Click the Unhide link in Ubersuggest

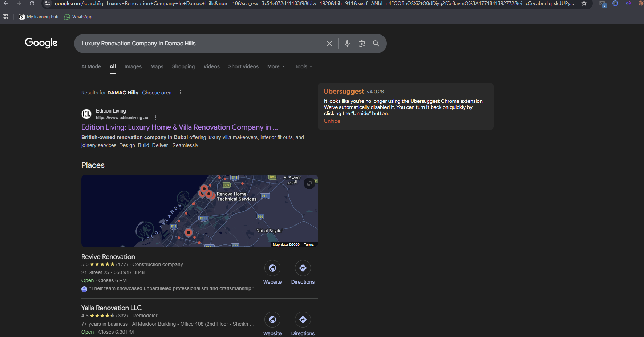pyautogui.click(x=332, y=121)
